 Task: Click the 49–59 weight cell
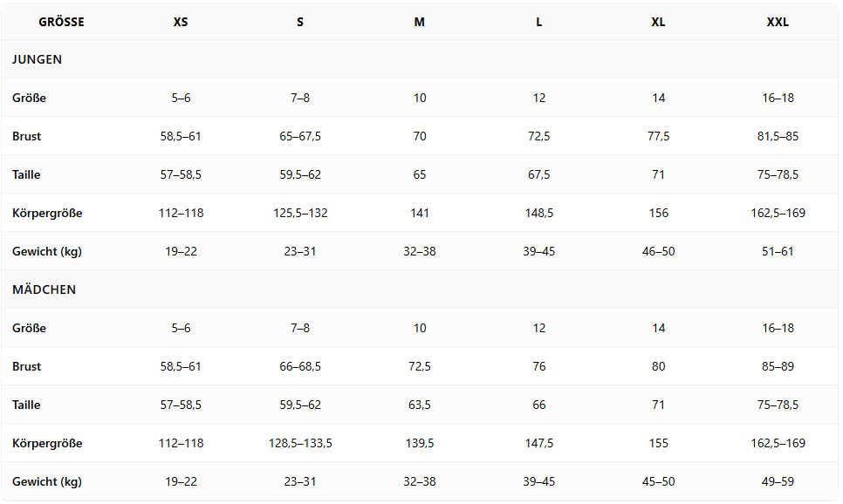(778, 481)
